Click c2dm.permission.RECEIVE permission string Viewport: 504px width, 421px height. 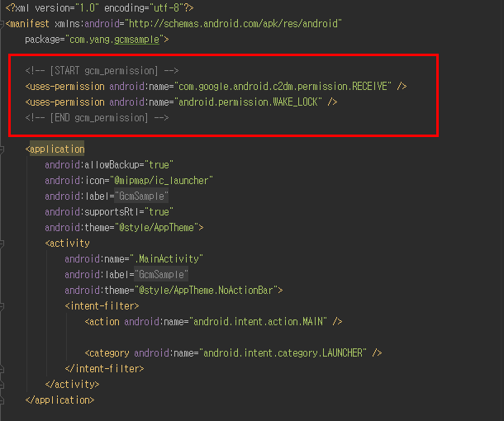tap(283, 87)
